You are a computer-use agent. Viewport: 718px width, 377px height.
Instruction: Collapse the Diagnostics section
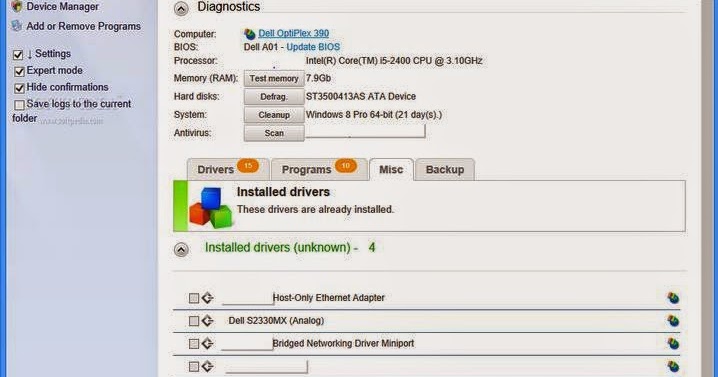pos(181,8)
